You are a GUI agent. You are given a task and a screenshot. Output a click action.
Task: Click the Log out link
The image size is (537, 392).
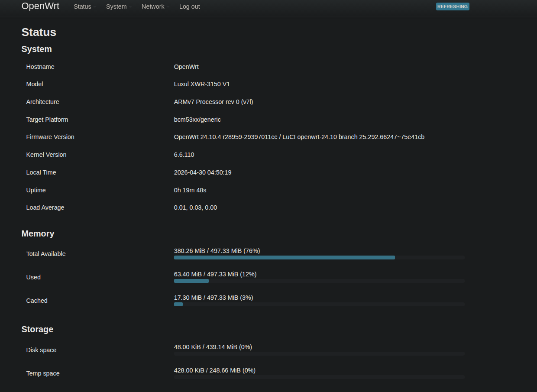pos(190,6)
